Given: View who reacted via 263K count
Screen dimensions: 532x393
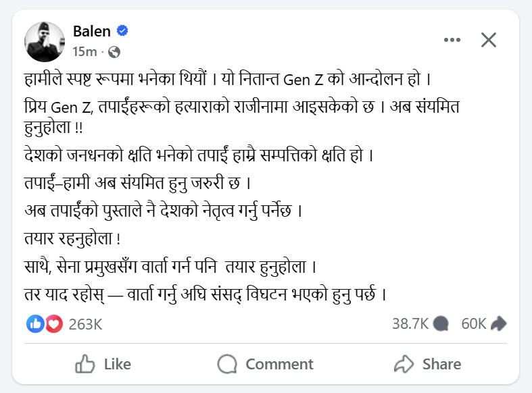Looking at the screenshot, I should coord(85,324).
